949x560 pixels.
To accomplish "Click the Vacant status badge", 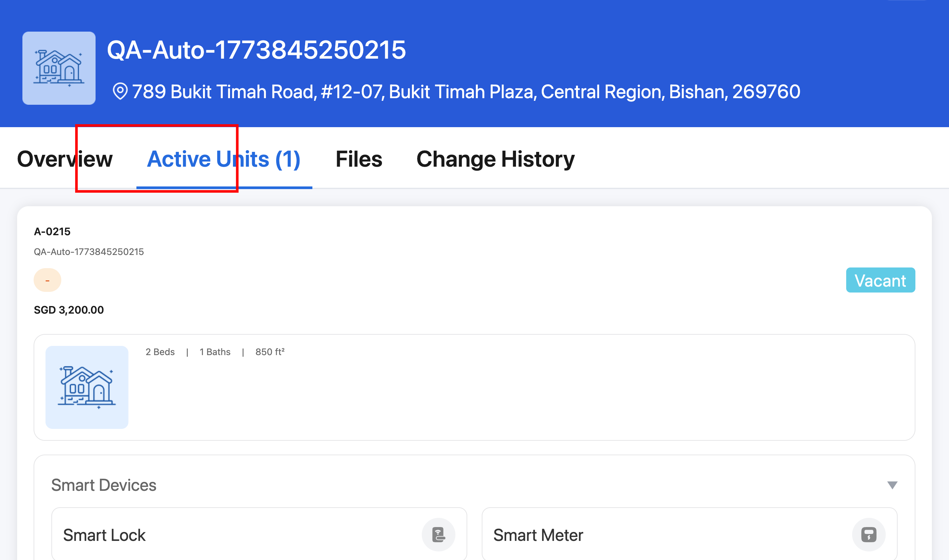I will pyautogui.click(x=880, y=280).
